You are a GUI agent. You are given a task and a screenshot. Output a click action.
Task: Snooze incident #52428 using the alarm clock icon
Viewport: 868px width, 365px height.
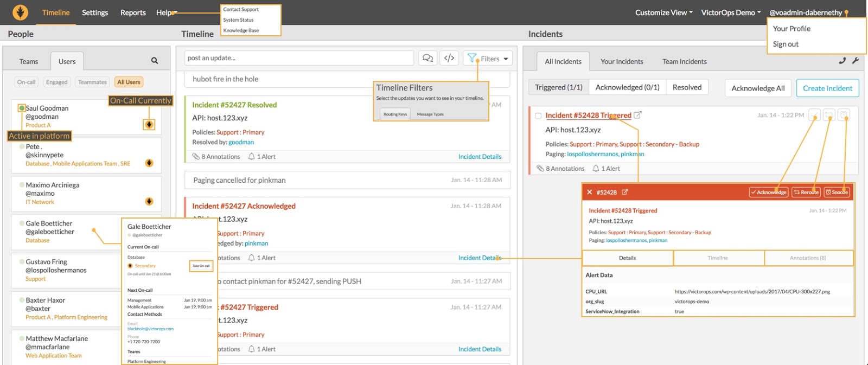844,115
